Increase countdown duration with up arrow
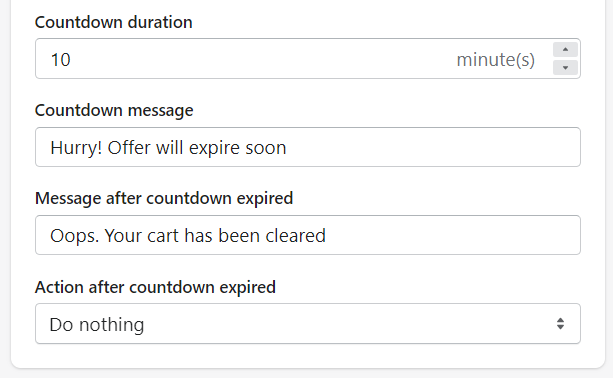613x378 pixels. [565, 50]
